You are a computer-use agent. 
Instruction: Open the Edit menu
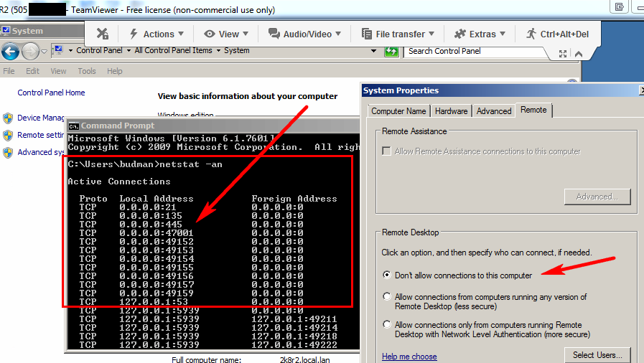point(32,71)
